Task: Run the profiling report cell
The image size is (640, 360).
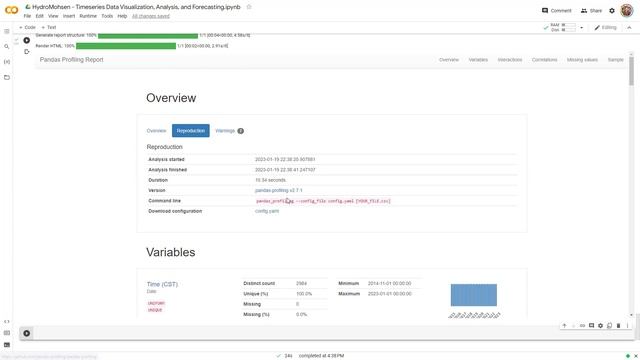Action: 27,40
